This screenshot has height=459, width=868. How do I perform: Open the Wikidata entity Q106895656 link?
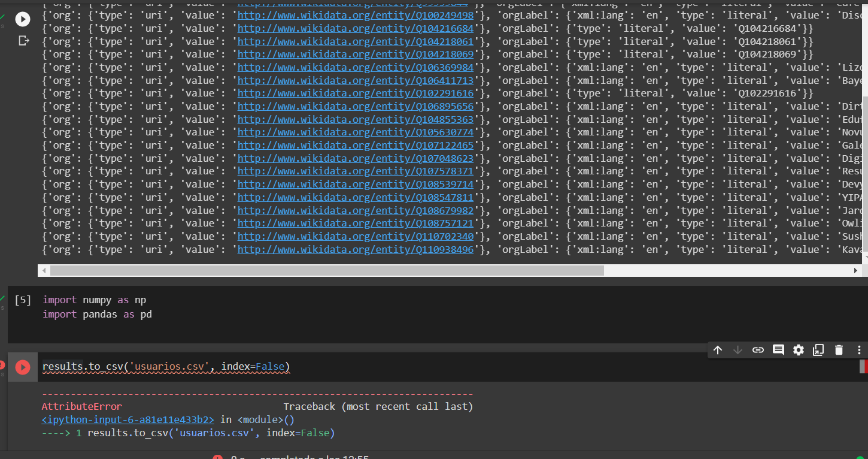(x=356, y=106)
